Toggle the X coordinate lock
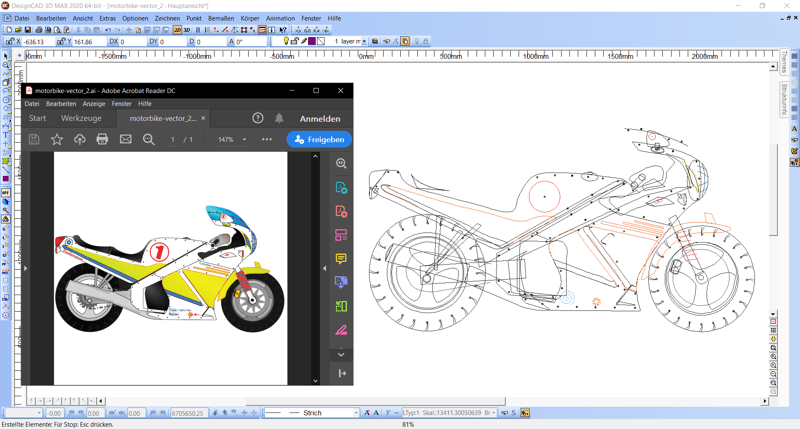Screen dimensions: 800x429 click(10, 42)
